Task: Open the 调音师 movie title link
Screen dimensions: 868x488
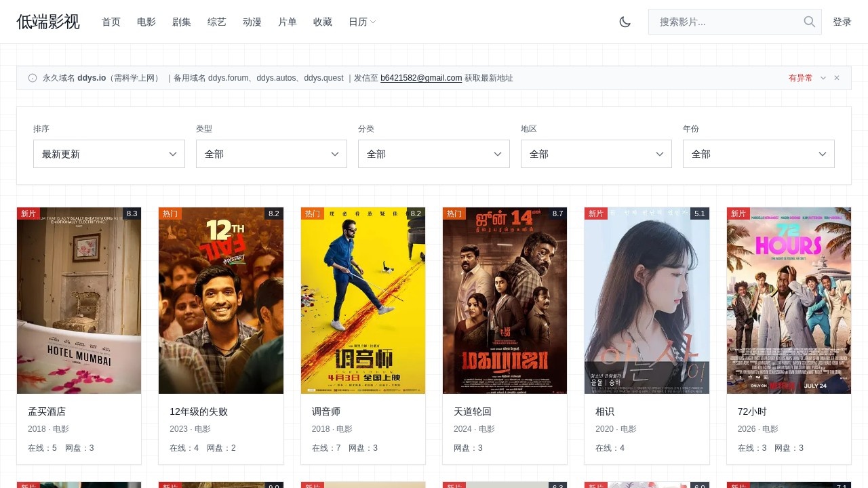Action: click(x=326, y=411)
